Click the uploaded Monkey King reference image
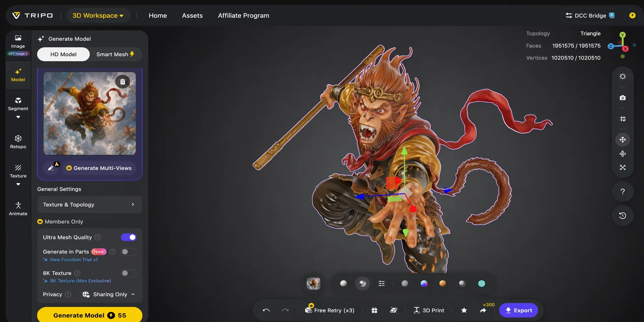644x322 pixels. pos(90,114)
